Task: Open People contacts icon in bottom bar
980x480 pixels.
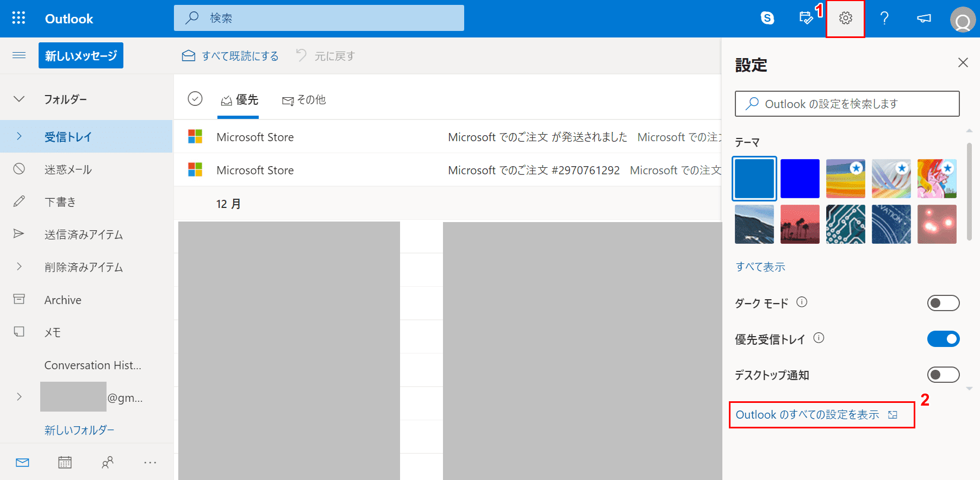Action: pos(108,463)
